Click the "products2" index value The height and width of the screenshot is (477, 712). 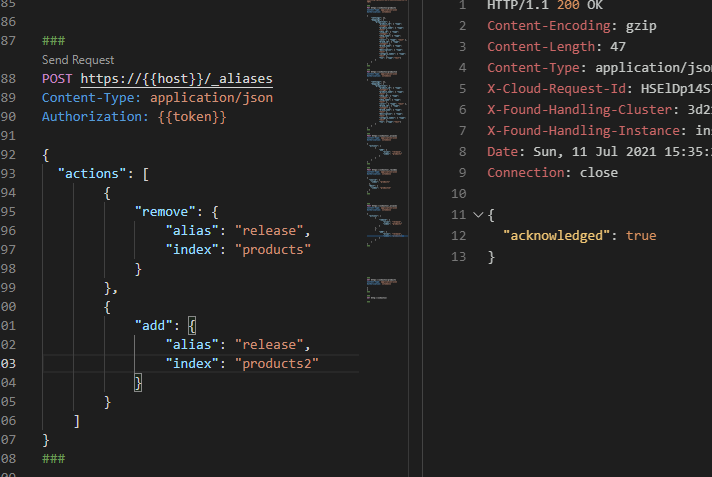pos(277,363)
